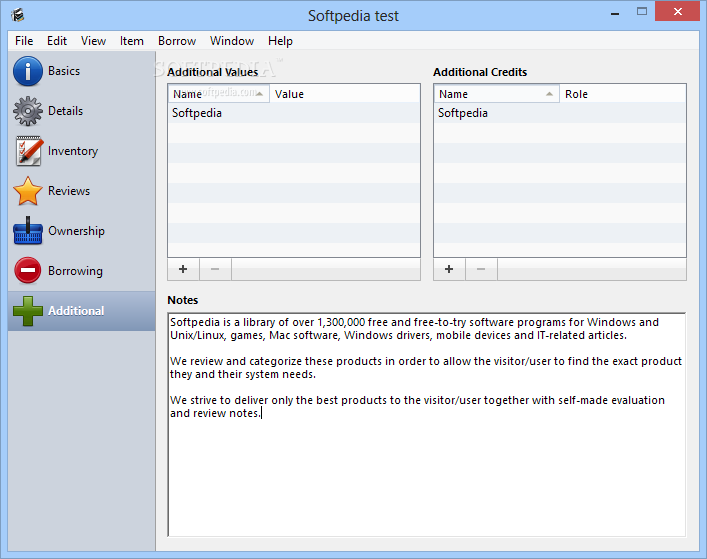Open the Item menu

132,41
